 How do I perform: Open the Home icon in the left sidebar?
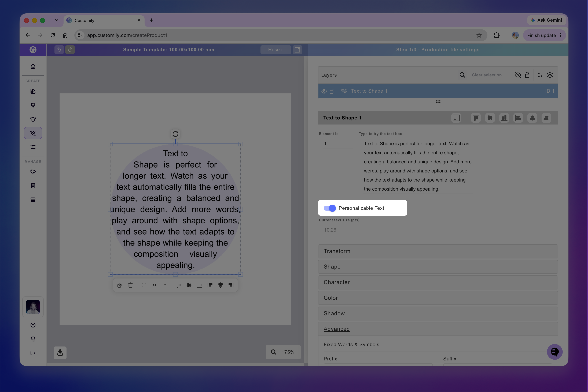(x=33, y=66)
